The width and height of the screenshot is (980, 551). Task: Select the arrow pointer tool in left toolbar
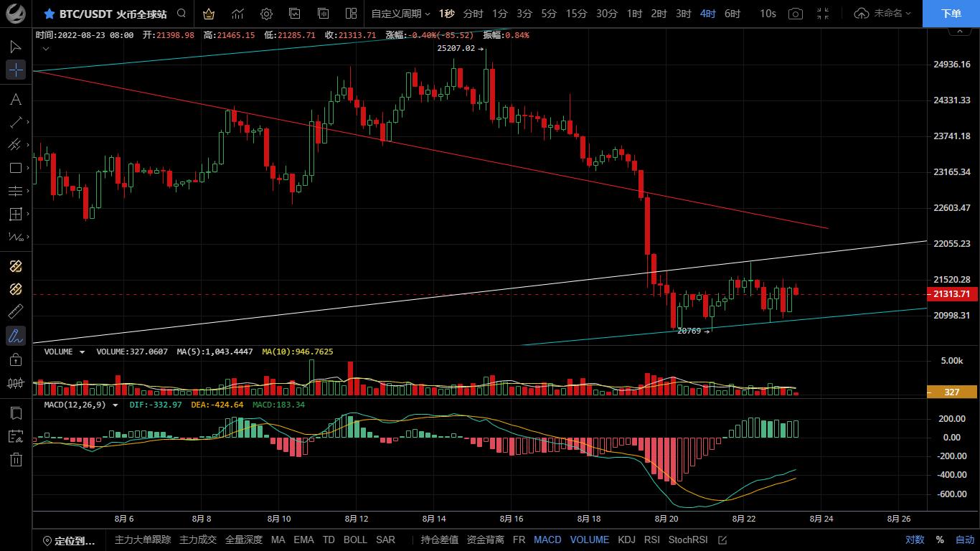click(15, 47)
